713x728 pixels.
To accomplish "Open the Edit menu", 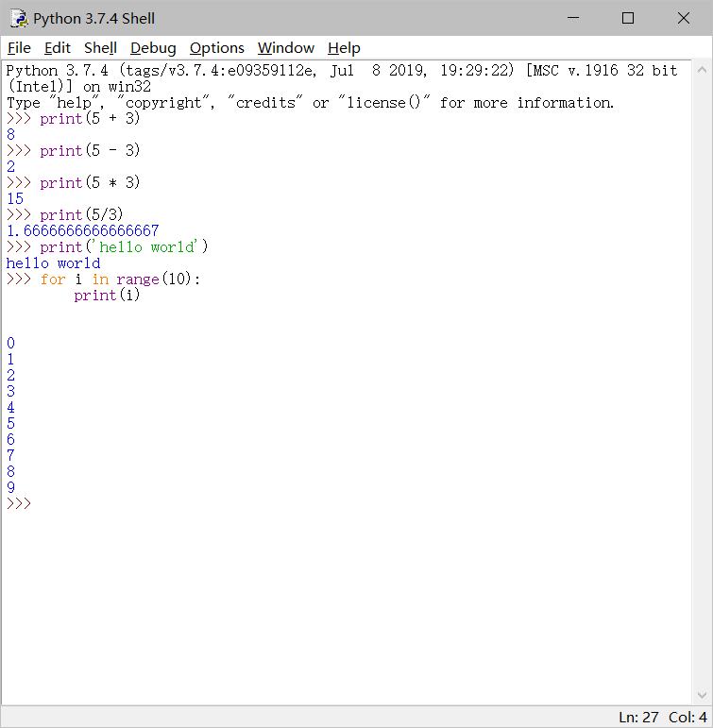I will pos(57,48).
